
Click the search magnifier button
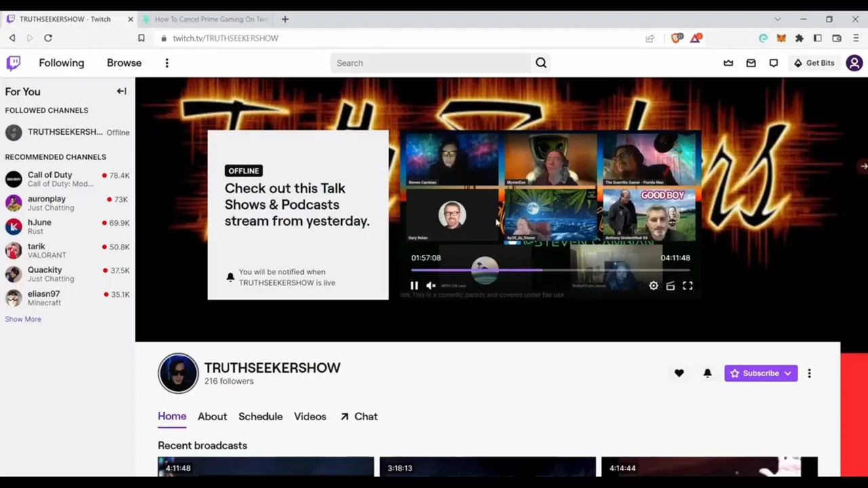540,63
